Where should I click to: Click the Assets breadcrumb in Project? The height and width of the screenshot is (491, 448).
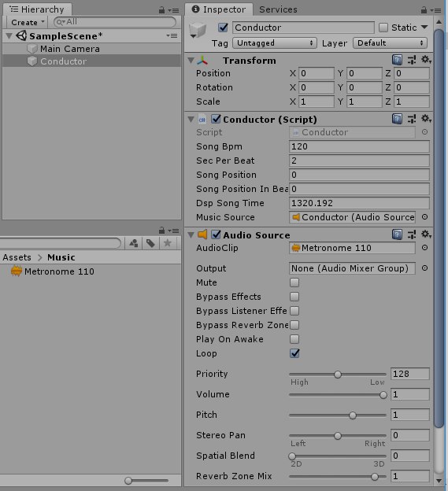(x=17, y=257)
